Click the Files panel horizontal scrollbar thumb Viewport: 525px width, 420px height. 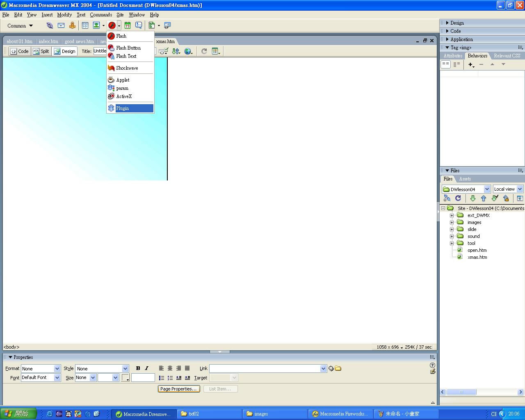click(461, 392)
